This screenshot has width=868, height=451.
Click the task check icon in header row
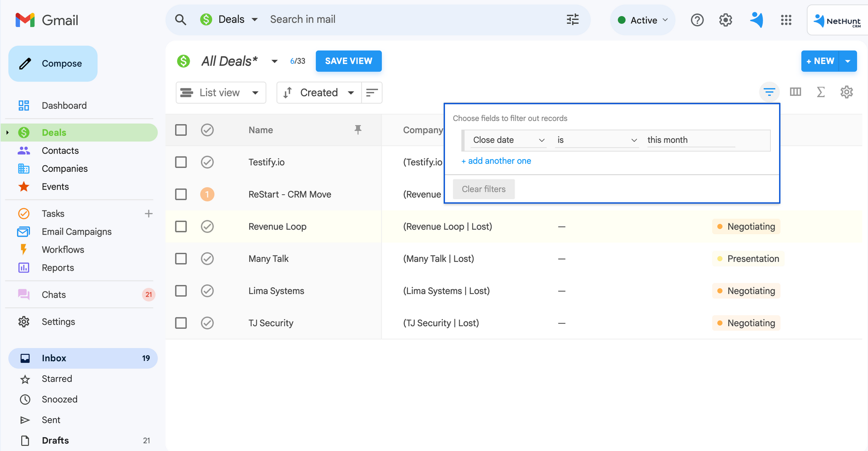[207, 130]
